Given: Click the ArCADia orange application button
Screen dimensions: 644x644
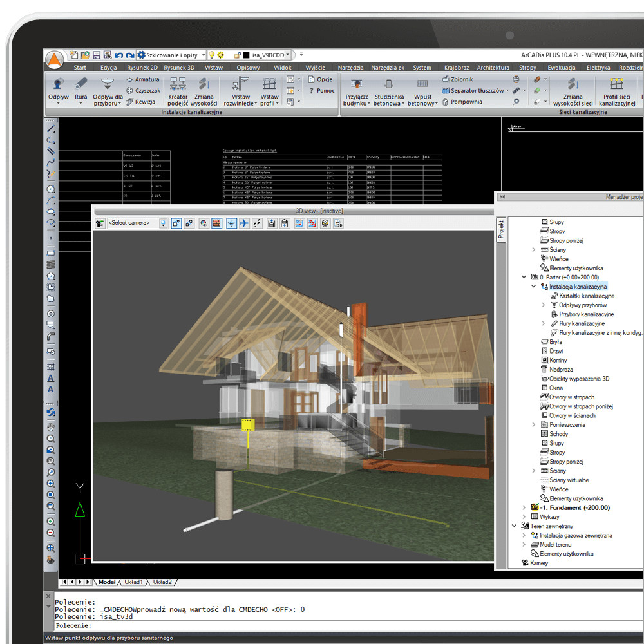Looking at the screenshot, I should pyautogui.click(x=54, y=60).
